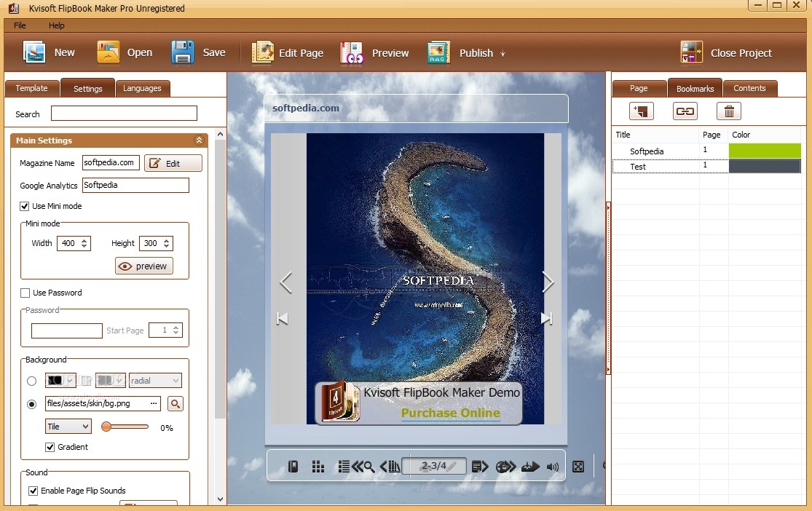Click the notes-forward icon right of page counter
This screenshot has width=812, height=511.
(480, 467)
